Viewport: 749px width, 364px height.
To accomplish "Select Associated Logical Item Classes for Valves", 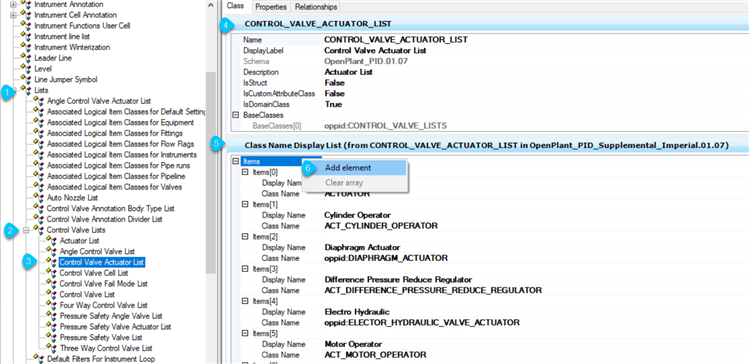I will point(114,187).
